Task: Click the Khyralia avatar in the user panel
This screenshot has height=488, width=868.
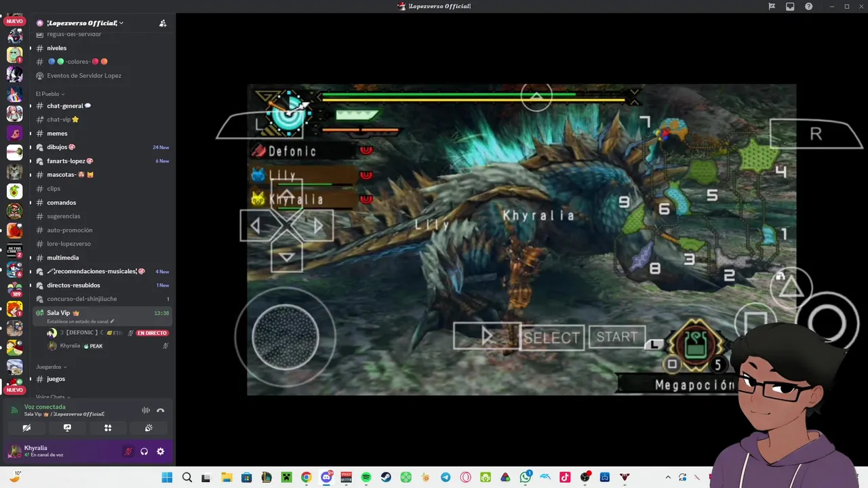Action: pos(15,451)
